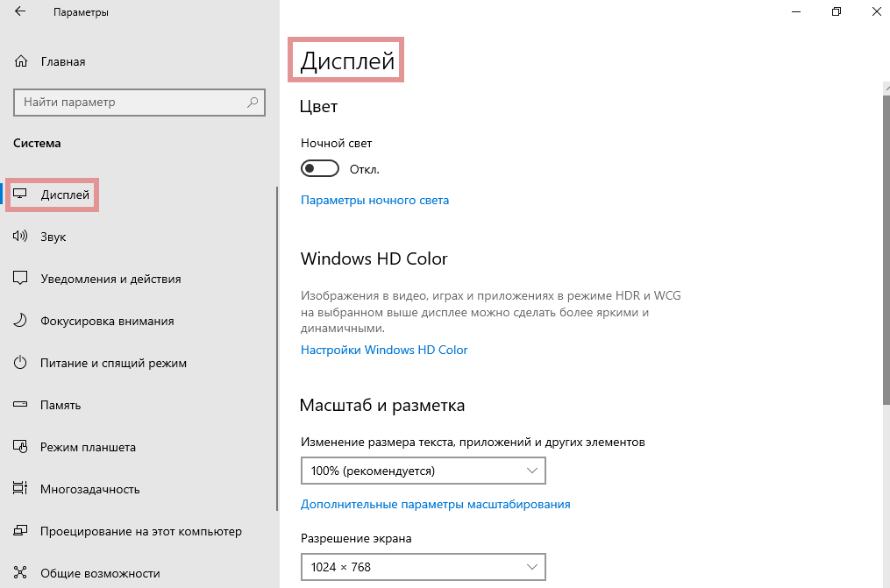The height and width of the screenshot is (588, 890).
Task: Click the Фокусировка внимания moon icon
Action: [x=21, y=321]
